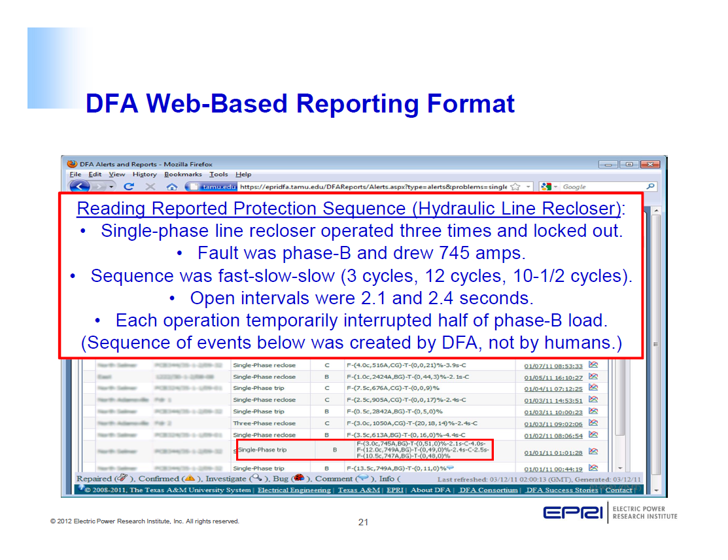Open the History menu
The height and width of the screenshot is (560, 728).
pos(145,175)
